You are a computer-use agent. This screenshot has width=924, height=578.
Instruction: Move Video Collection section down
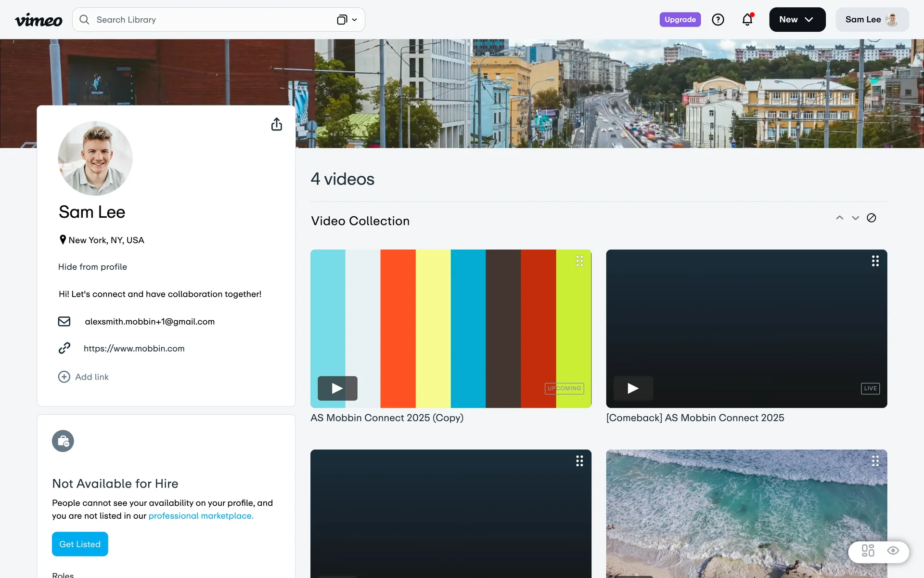(x=855, y=218)
